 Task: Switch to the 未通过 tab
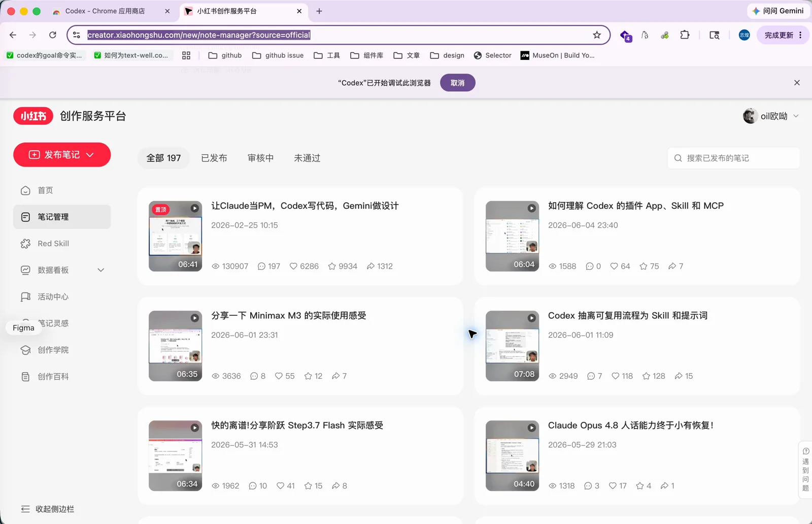click(307, 158)
